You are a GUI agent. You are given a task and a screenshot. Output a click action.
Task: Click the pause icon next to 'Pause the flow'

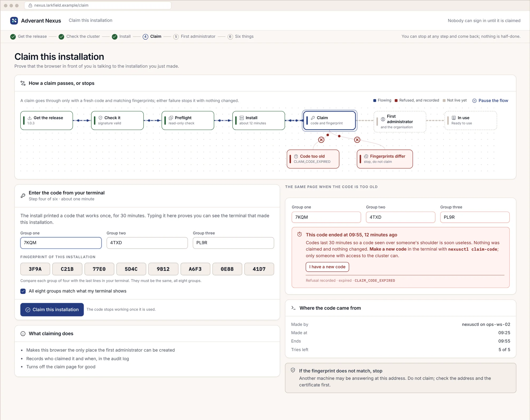tap(474, 101)
